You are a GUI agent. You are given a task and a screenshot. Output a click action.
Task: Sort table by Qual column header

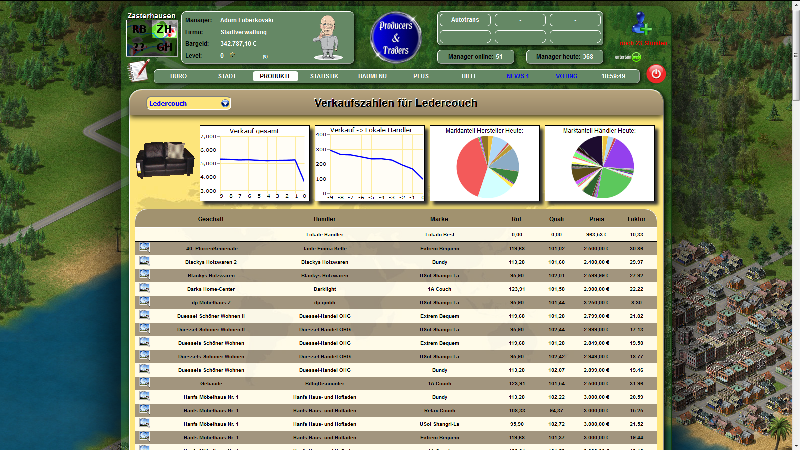(556, 219)
